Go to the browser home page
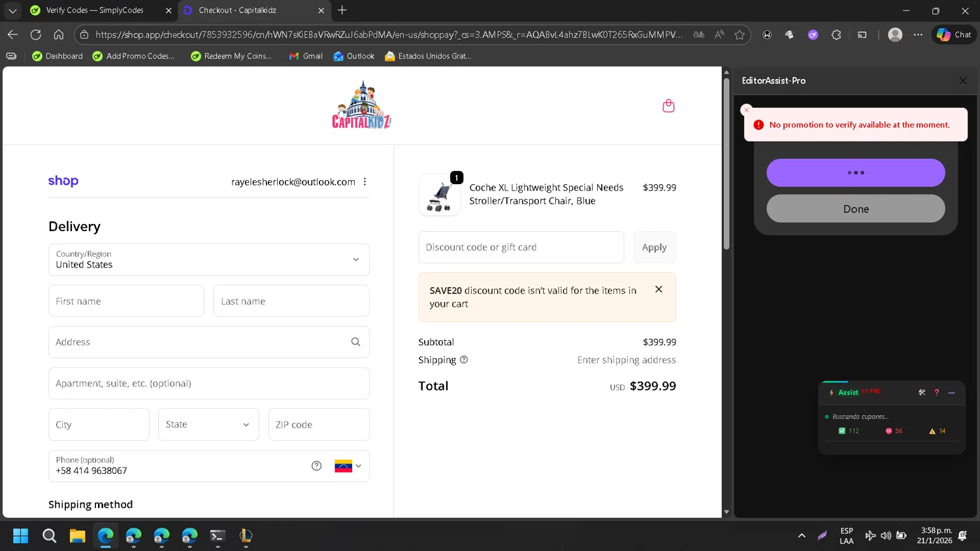This screenshot has width=980, height=551. [59, 35]
